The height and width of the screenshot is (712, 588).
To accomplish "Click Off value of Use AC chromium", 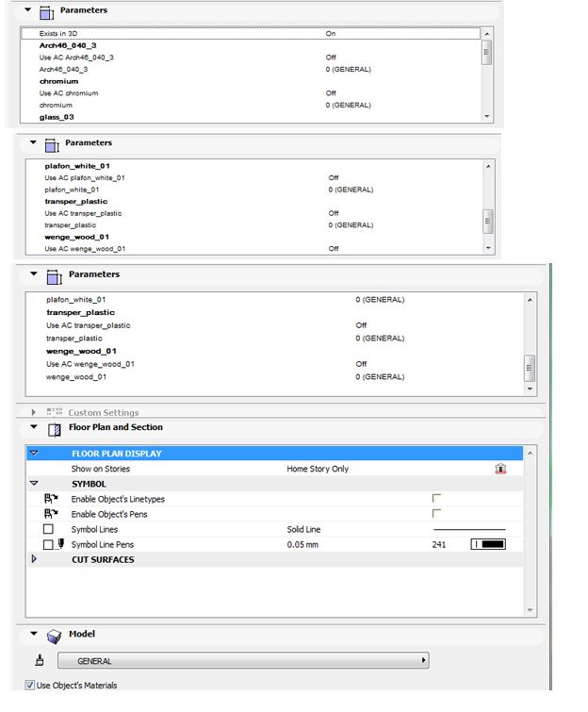I will pos(331,93).
